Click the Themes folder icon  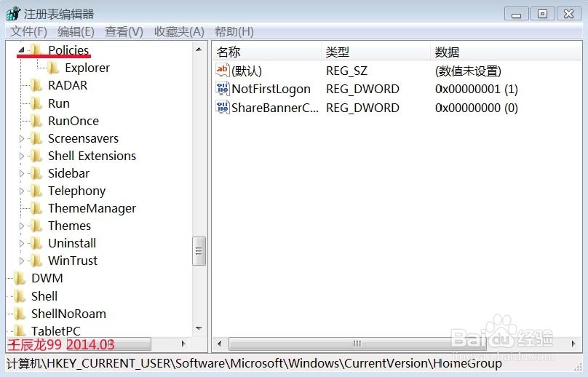(36, 226)
